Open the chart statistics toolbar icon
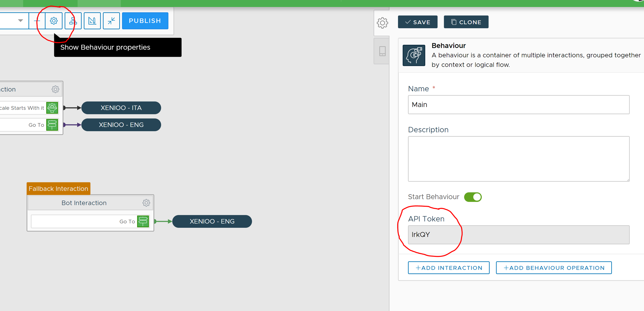The width and height of the screenshot is (644, 311). click(92, 21)
